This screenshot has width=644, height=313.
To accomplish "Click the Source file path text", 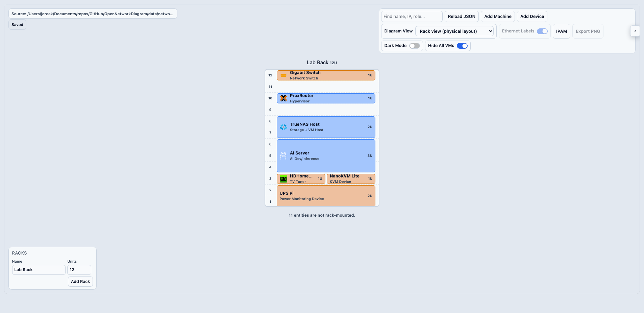I will click(93, 14).
